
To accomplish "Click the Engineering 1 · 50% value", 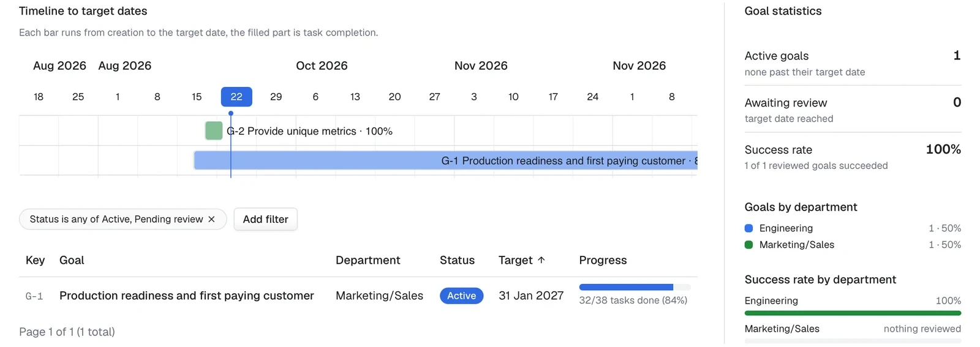I will pyautogui.click(x=944, y=228).
